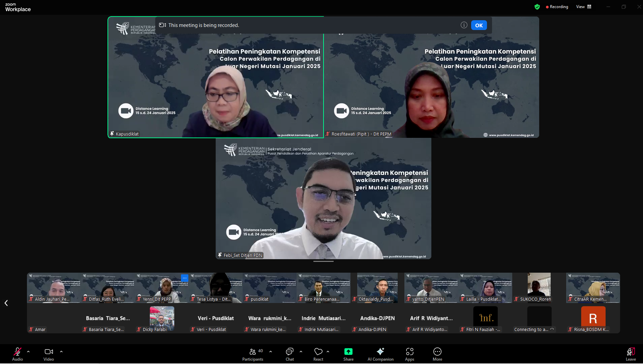The image size is (643, 364).
Task: Open the React emoji menu
Action: point(318,354)
